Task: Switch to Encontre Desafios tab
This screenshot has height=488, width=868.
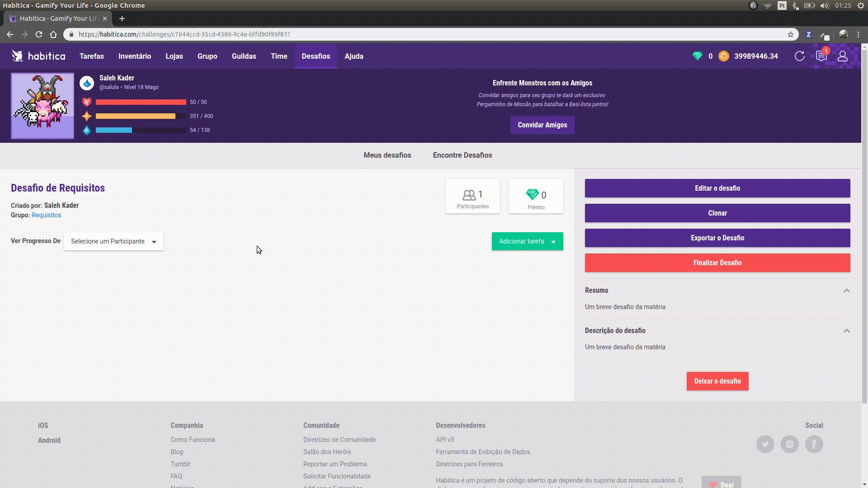Action: click(x=462, y=155)
